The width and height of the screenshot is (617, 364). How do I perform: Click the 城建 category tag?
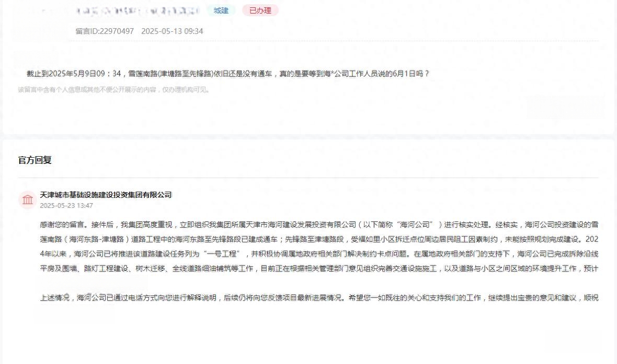point(221,10)
